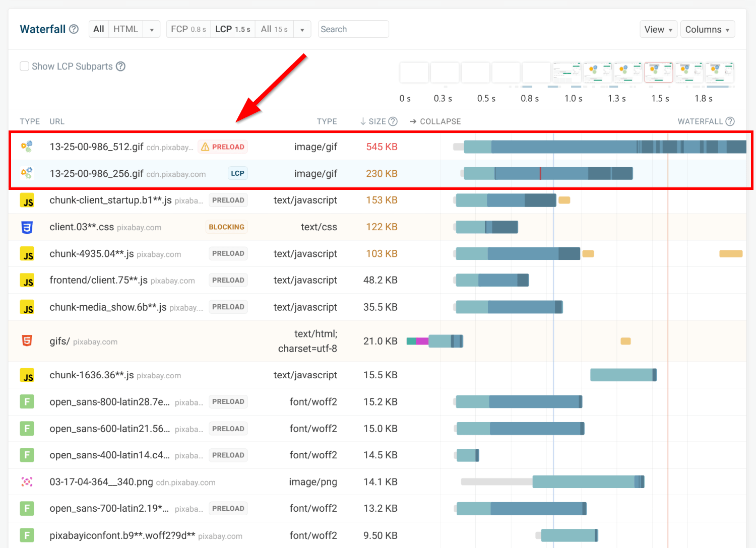The height and width of the screenshot is (548, 756).
Task: Click the Waterfall title help icon
Action: pyautogui.click(x=74, y=29)
